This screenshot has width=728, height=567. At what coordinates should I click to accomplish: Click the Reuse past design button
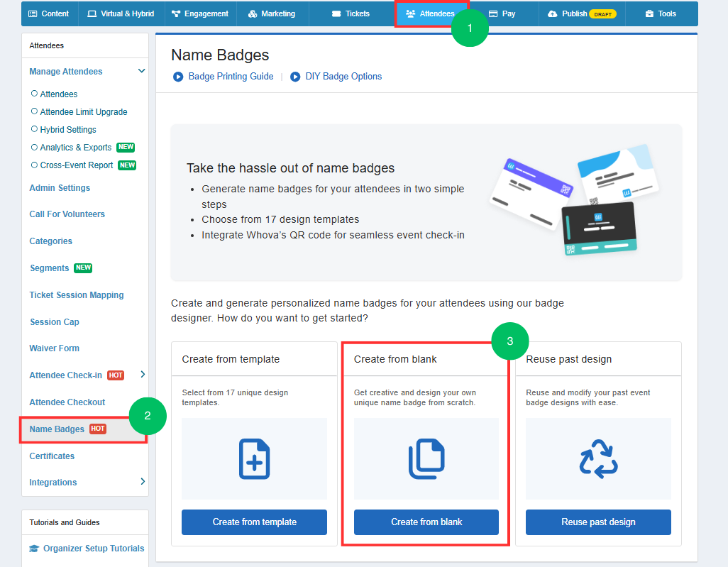598,522
